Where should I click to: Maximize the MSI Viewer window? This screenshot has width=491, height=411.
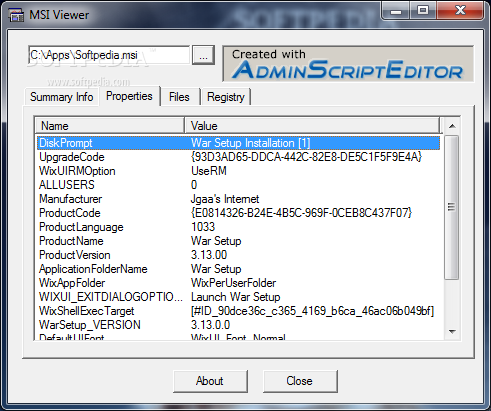coord(423,11)
